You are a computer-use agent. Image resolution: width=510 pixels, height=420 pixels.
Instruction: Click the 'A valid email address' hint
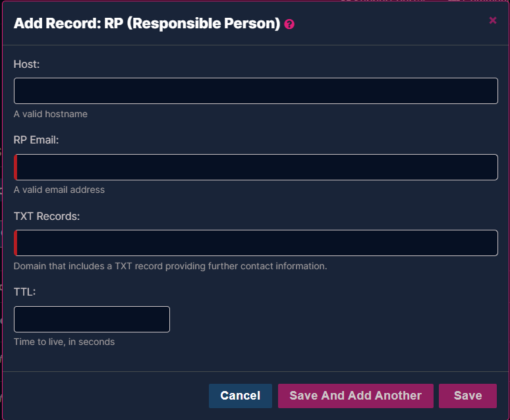(59, 190)
